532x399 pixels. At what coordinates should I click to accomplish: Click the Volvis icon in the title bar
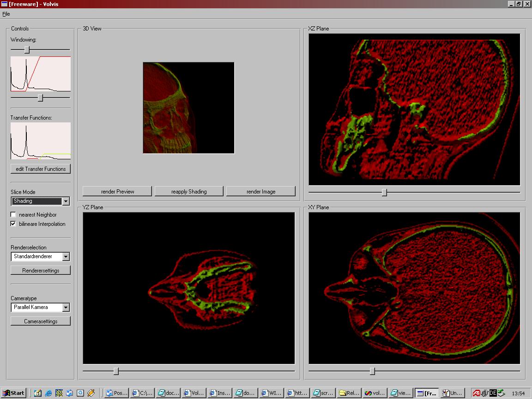[x=4, y=4]
